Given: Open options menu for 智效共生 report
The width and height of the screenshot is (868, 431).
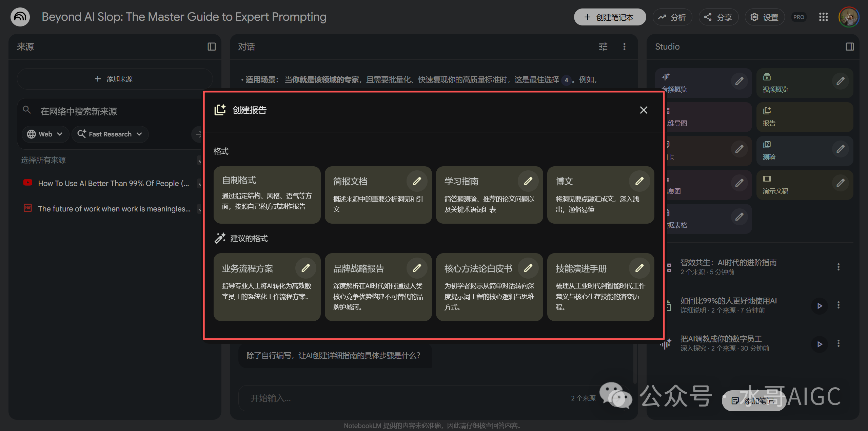Looking at the screenshot, I should pyautogui.click(x=839, y=267).
